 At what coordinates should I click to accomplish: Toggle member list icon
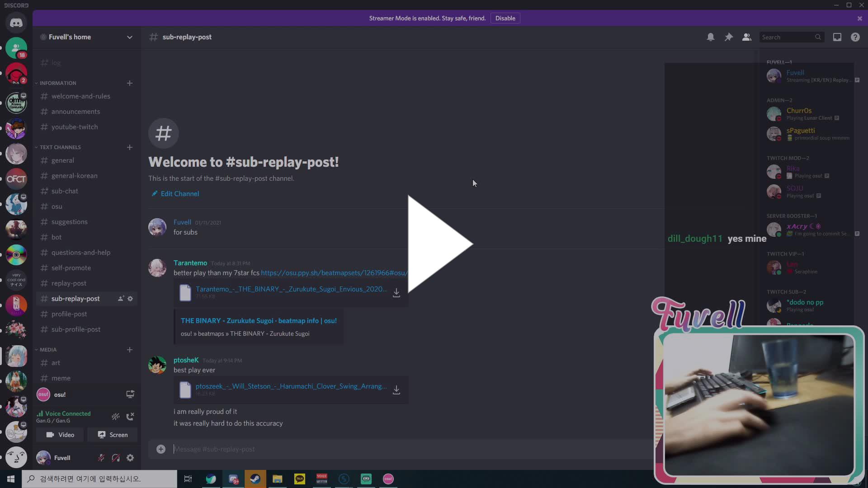746,37
